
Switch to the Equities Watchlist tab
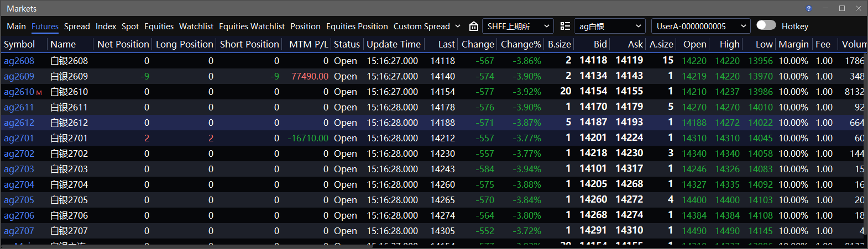(x=252, y=26)
